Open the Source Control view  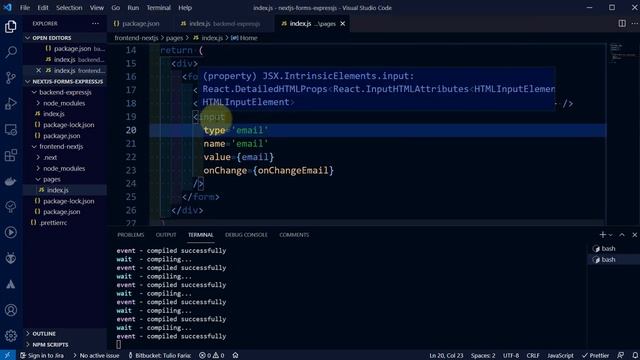pos(11,78)
